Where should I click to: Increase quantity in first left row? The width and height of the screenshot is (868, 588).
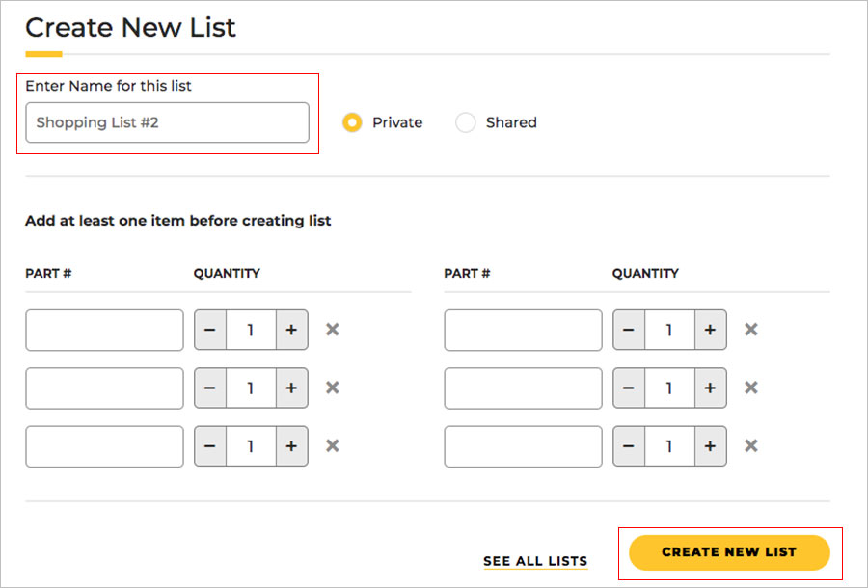291,330
